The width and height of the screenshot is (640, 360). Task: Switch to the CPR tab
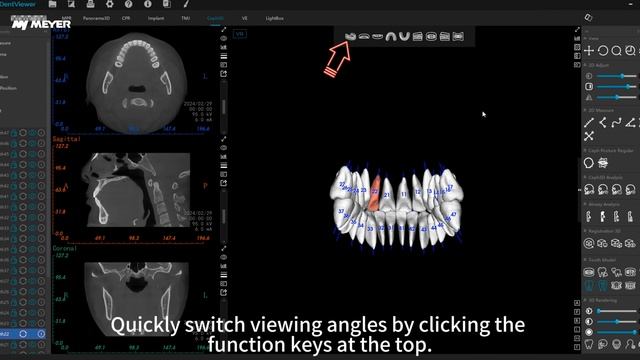[126, 18]
